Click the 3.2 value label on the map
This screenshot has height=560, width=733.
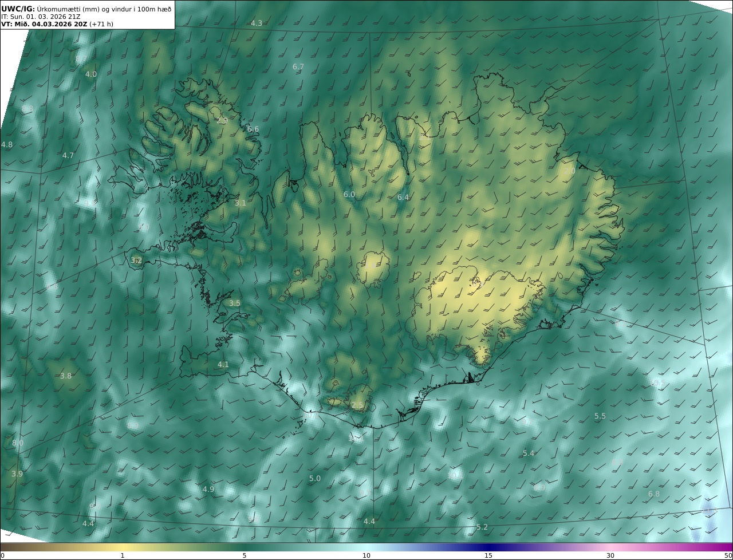click(136, 261)
